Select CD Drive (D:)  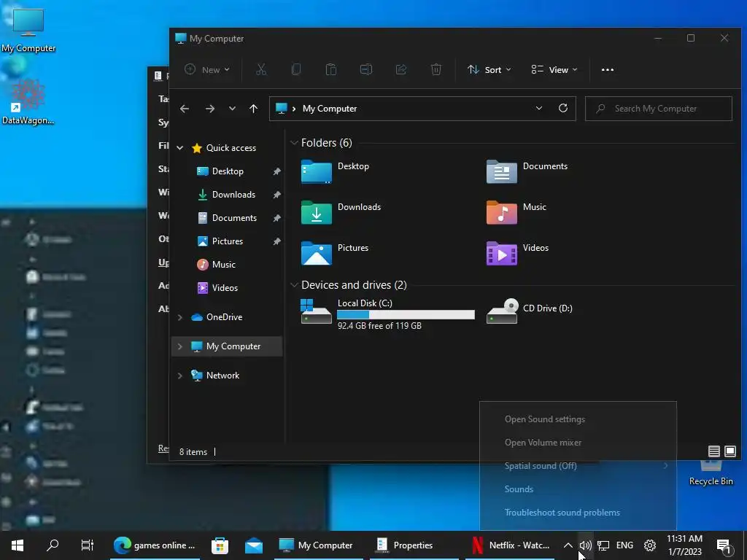[530, 311]
